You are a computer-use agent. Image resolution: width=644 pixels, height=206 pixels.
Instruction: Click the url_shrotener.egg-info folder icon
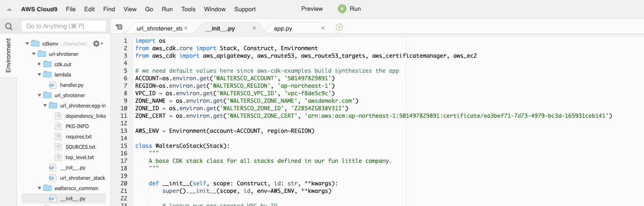[x=53, y=106]
